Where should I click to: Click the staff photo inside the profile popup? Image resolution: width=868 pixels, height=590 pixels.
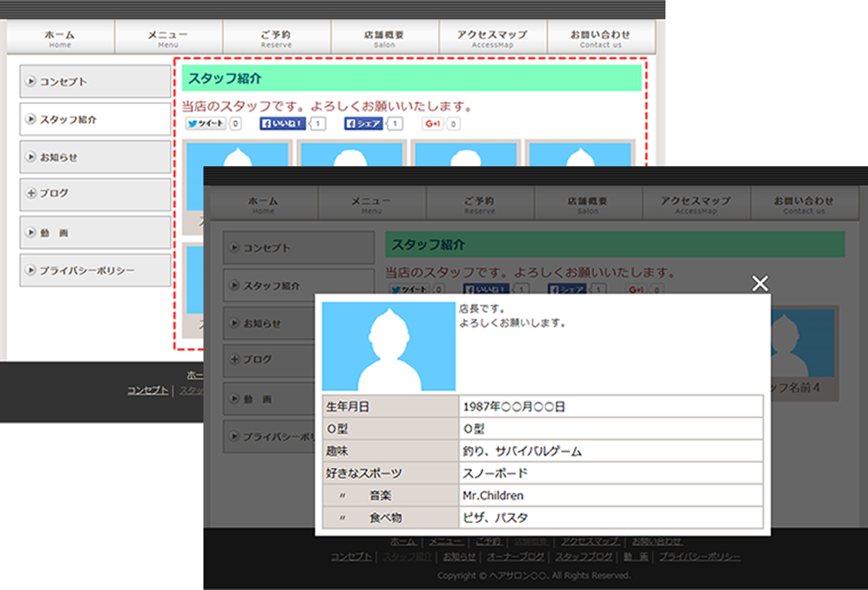(389, 347)
